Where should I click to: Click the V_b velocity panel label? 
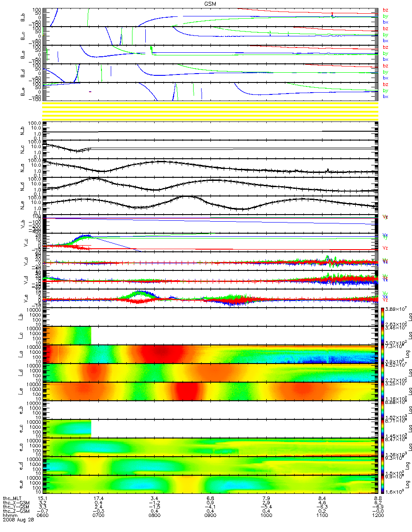tap(23, 224)
